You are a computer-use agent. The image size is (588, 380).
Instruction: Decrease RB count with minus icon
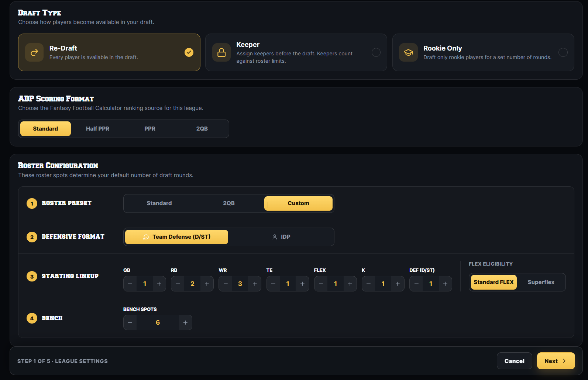coord(178,284)
